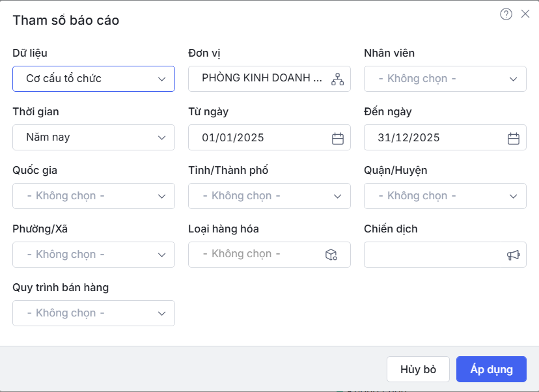Open the Quận/Huyện dropdown
The image size is (539, 392).
click(445, 196)
